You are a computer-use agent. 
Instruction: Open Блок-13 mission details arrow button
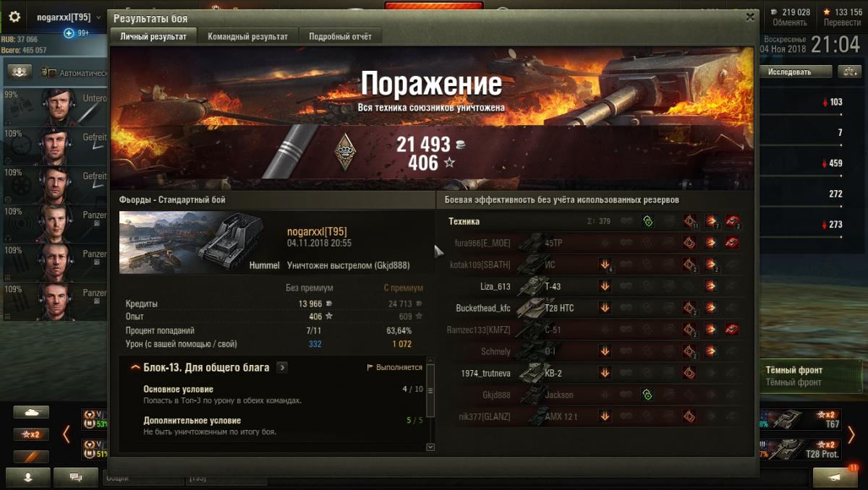(x=282, y=368)
